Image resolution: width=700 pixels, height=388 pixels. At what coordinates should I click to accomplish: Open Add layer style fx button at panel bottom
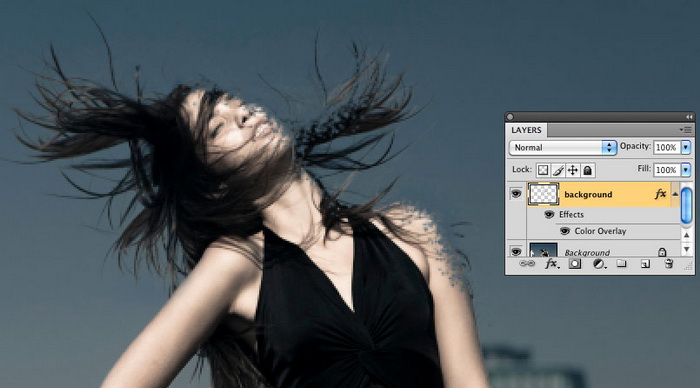pyautogui.click(x=552, y=264)
